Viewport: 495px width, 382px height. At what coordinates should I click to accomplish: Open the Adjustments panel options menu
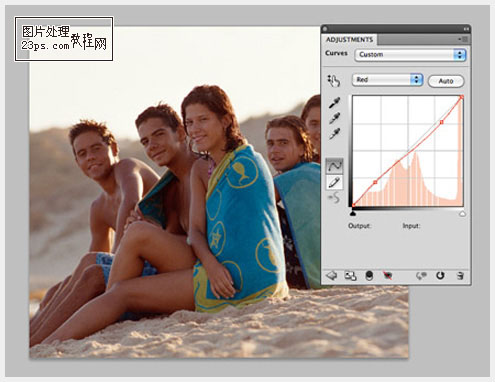tap(463, 39)
